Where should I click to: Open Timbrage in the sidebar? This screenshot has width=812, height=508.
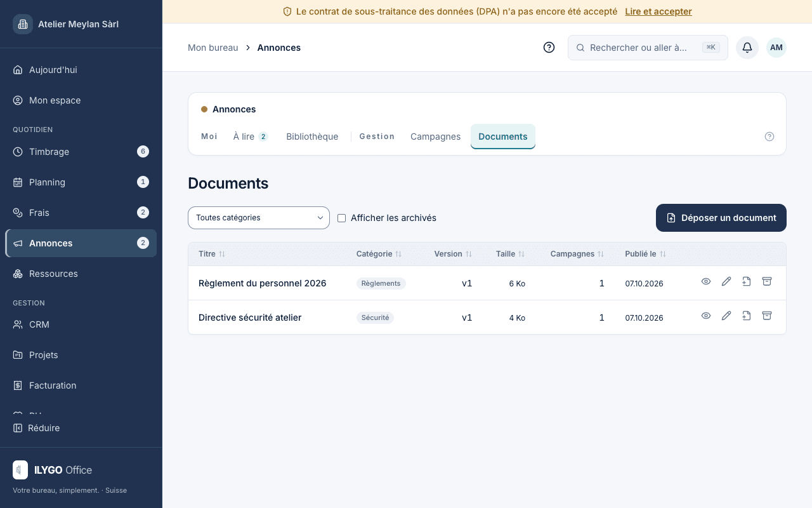(x=81, y=152)
